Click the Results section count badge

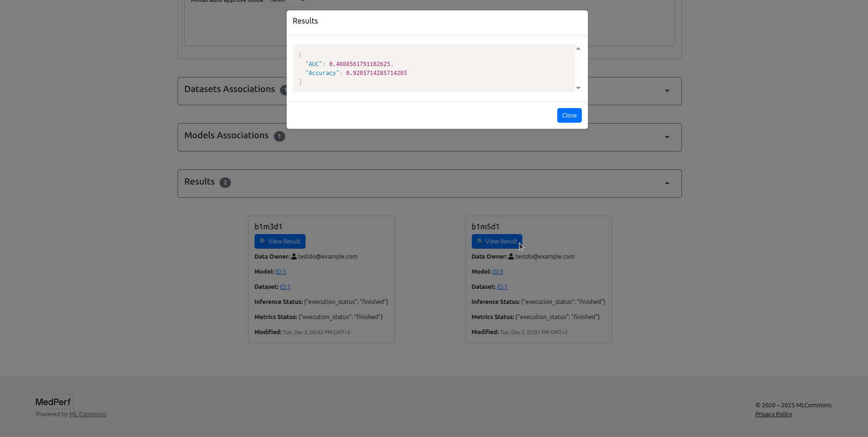(x=225, y=183)
